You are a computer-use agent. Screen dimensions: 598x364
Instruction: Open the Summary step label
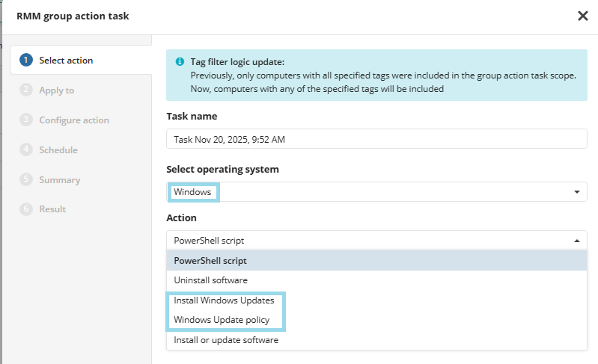coord(59,180)
